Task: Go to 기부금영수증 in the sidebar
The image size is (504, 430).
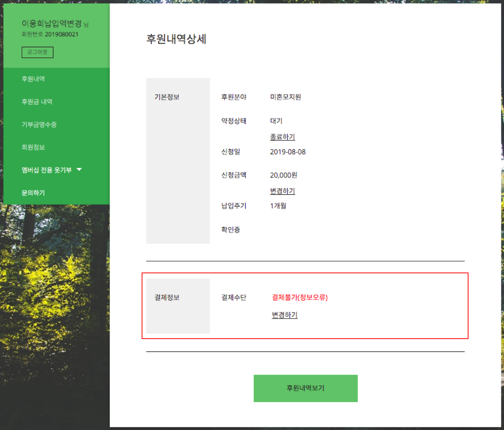Action: pyautogui.click(x=39, y=124)
